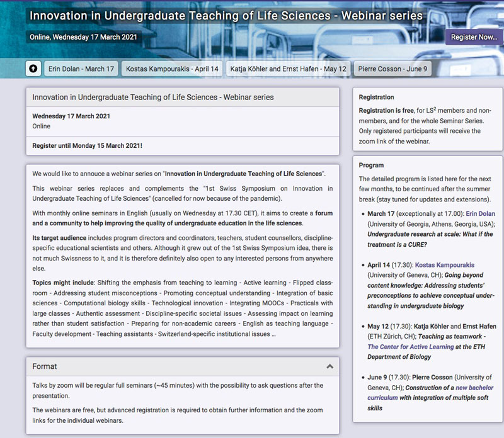This screenshot has width=504, height=438.
Task: Open The Center for Active Learning link
Action: click(411, 347)
